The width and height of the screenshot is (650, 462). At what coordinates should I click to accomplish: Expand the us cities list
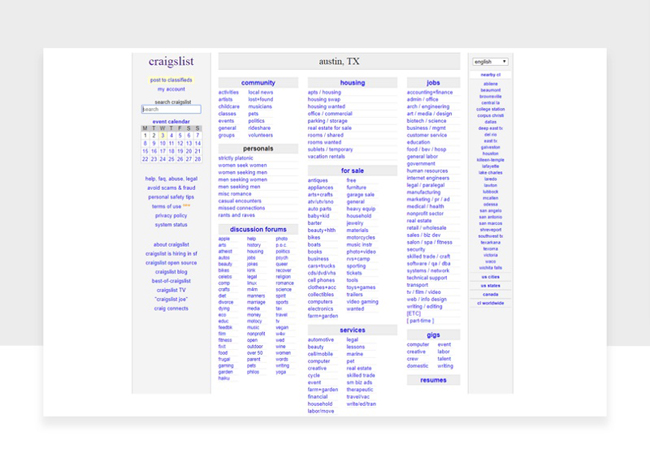[490, 277]
